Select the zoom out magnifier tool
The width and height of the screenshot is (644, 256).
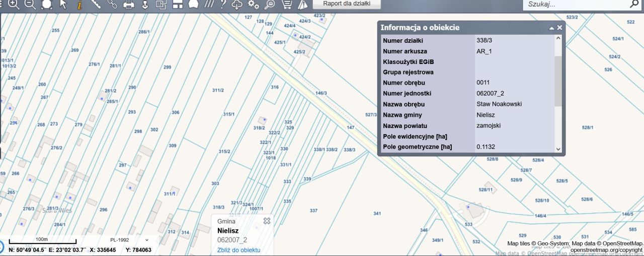tap(30, 5)
